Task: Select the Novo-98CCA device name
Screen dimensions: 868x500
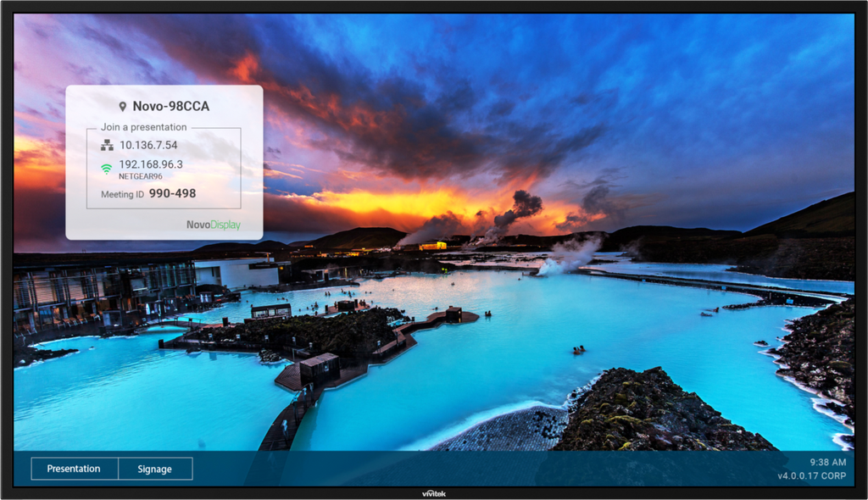Action: pyautogui.click(x=170, y=107)
